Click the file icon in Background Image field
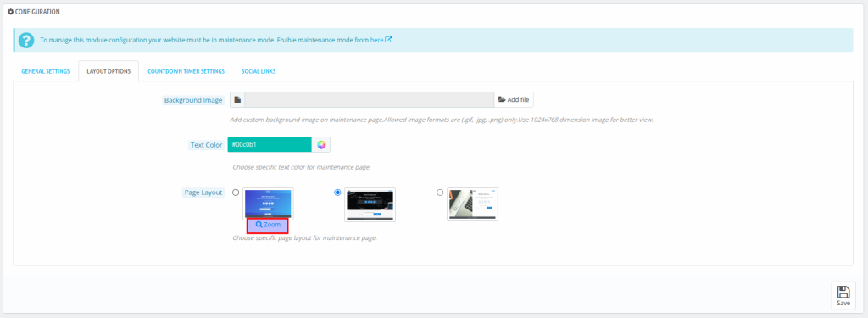The width and height of the screenshot is (868, 318). click(x=237, y=100)
